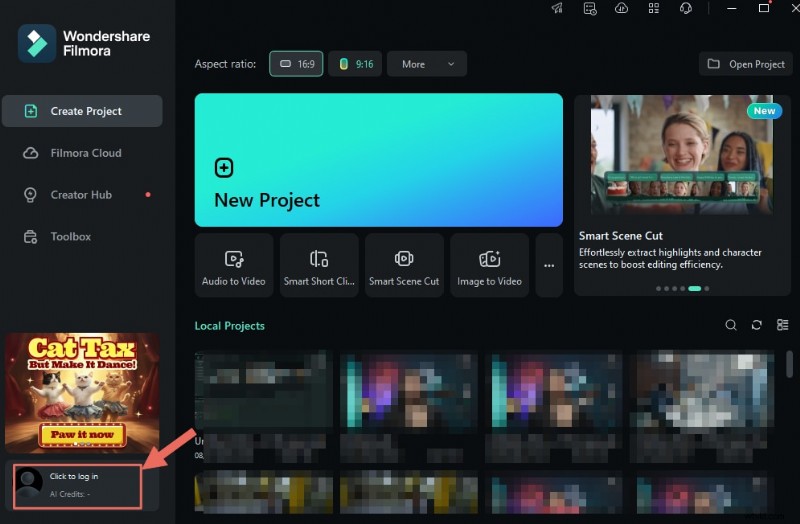
Task: Launch the Smart Scene Cut tool
Action: click(404, 265)
